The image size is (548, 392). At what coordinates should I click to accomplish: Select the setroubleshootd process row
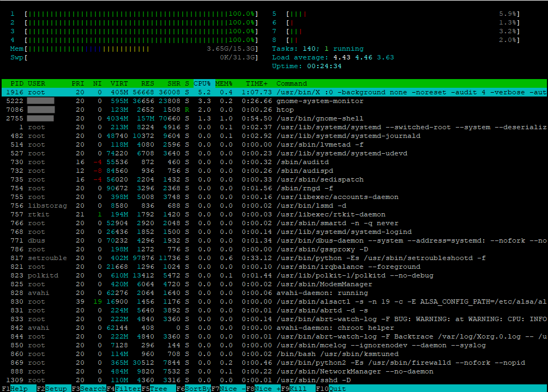click(x=274, y=258)
